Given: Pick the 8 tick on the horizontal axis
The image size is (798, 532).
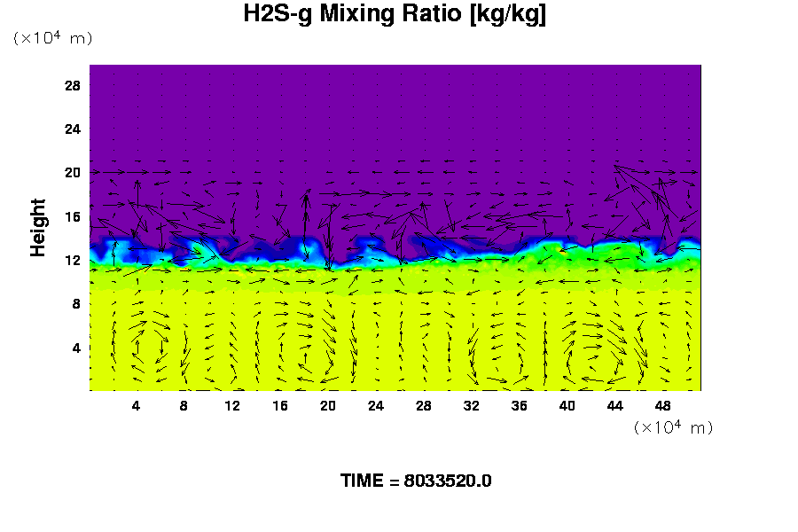Looking at the screenshot, I should [184, 405].
